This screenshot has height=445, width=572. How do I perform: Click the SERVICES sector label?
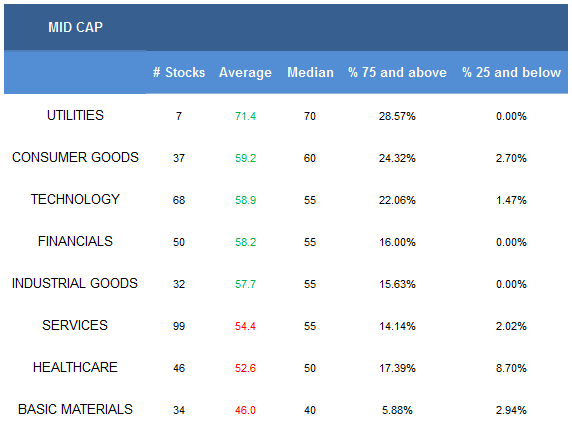point(75,325)
